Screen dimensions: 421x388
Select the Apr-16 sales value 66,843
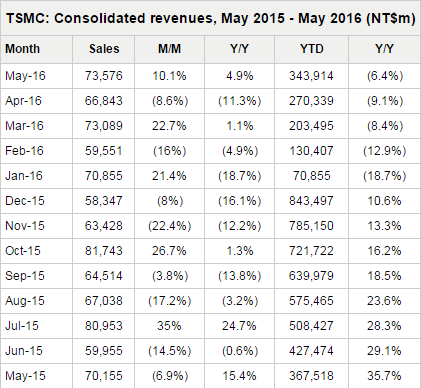click(104, 101)
